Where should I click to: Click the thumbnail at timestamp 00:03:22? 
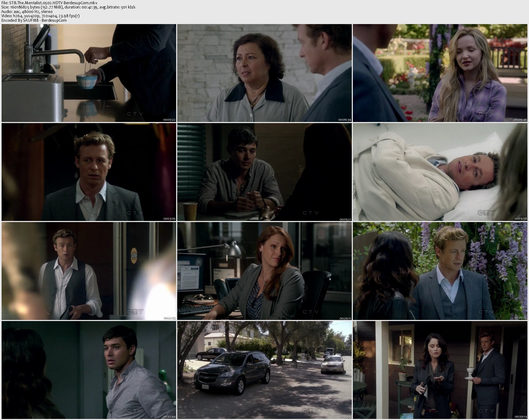click(89, 73)
